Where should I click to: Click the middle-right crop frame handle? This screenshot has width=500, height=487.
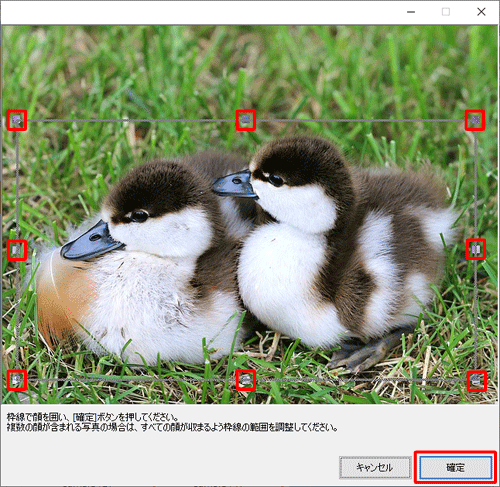[476, 249]
